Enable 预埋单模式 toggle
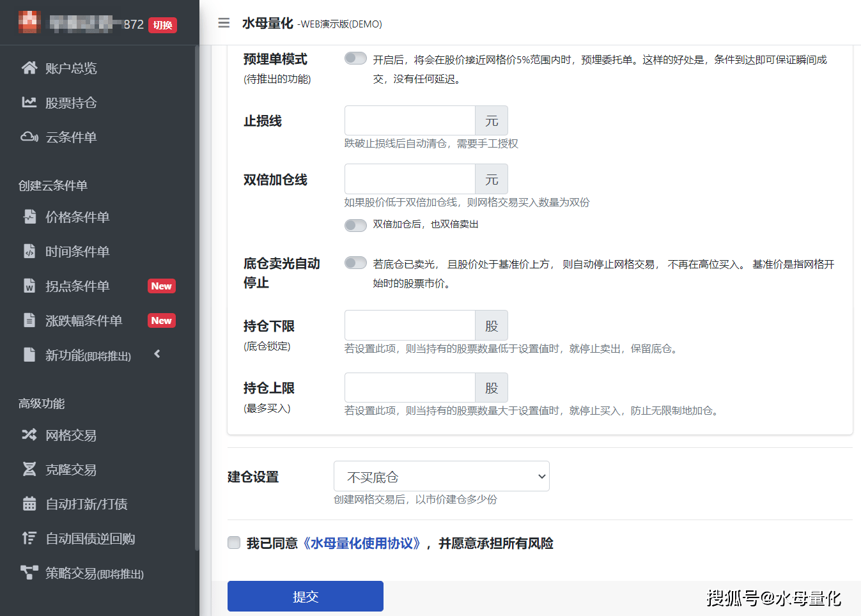Viewport: 861px width, 616px height. [355, 58]
